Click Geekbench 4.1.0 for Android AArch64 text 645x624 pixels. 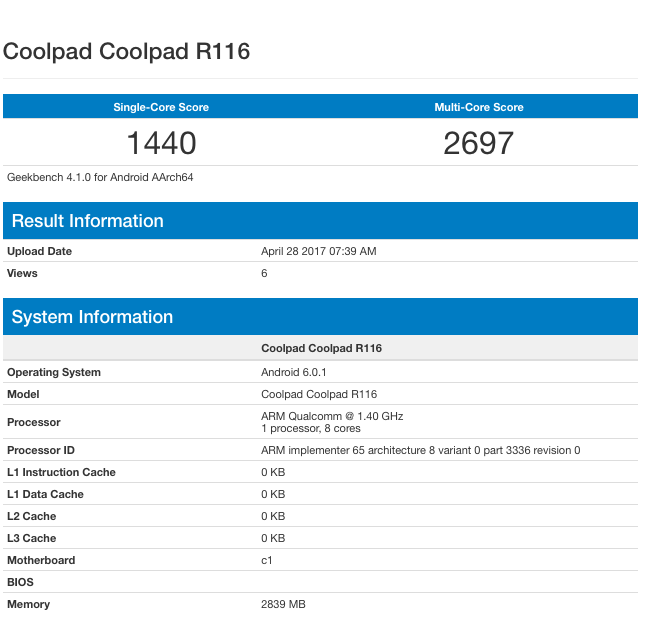pyautogui.click(x=100, y=177)
